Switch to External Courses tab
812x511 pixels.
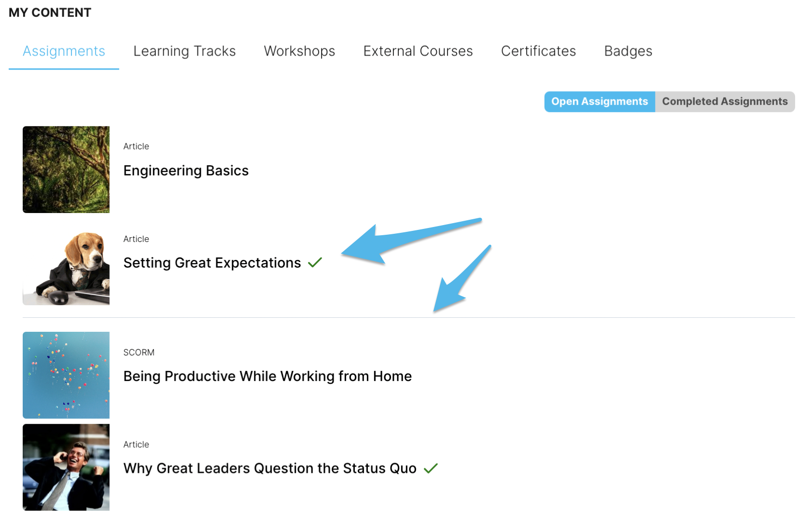coord(418,51)
